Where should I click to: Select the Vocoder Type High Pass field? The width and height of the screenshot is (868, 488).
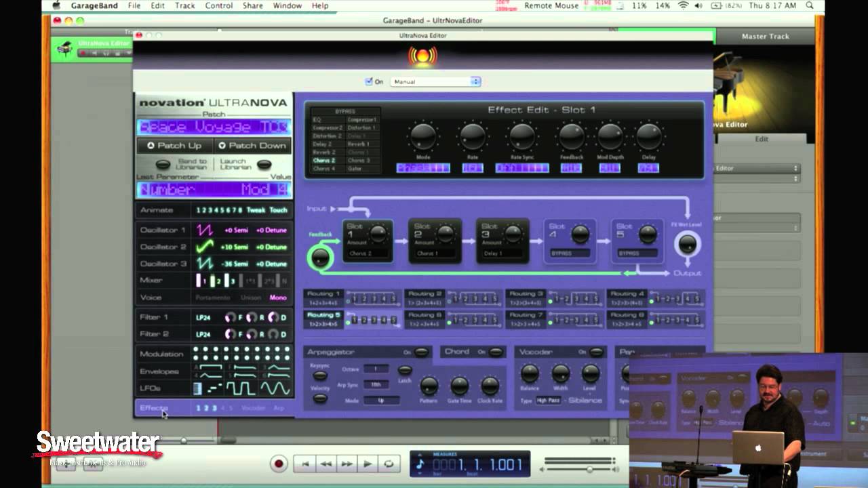[x=549, y=401]
